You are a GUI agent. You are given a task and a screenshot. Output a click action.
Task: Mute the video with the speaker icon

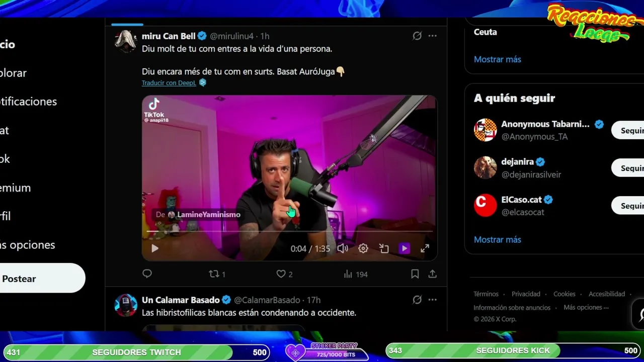(343, 248)
